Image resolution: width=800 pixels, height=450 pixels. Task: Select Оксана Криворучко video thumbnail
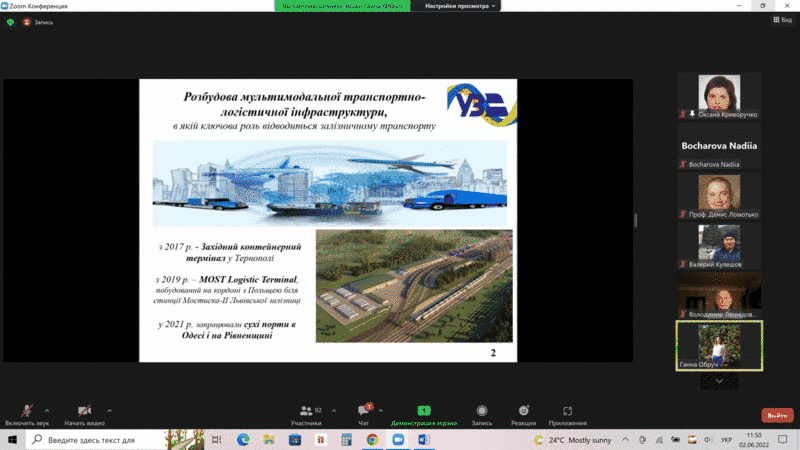[719, 96]
